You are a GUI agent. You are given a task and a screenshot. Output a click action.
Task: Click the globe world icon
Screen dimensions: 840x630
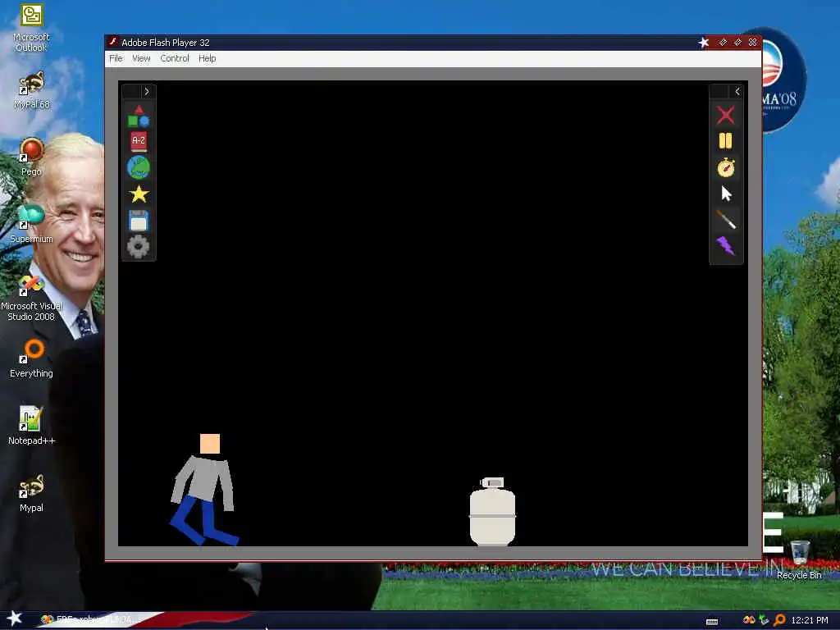(x=139, y=167)
